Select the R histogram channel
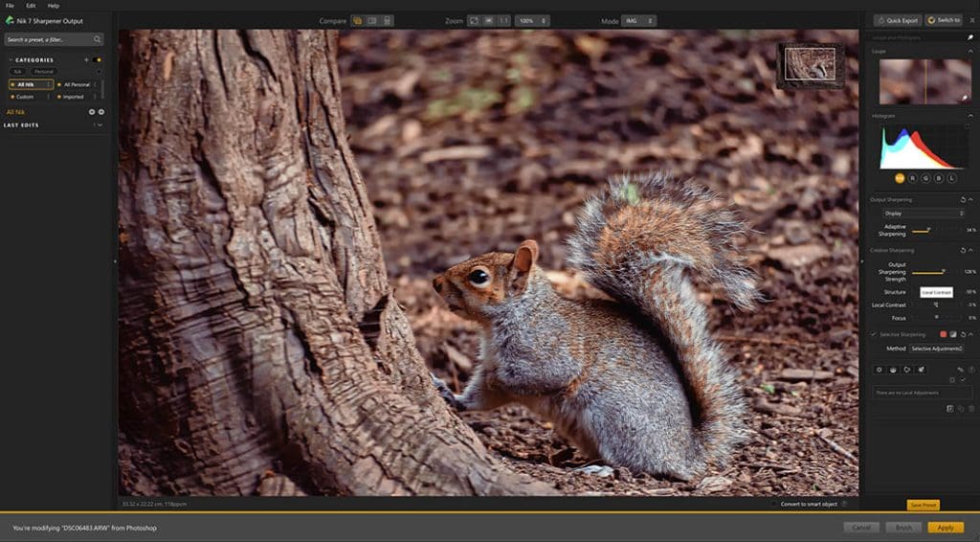The image size is (980, 542). click(x=912, y=178)
